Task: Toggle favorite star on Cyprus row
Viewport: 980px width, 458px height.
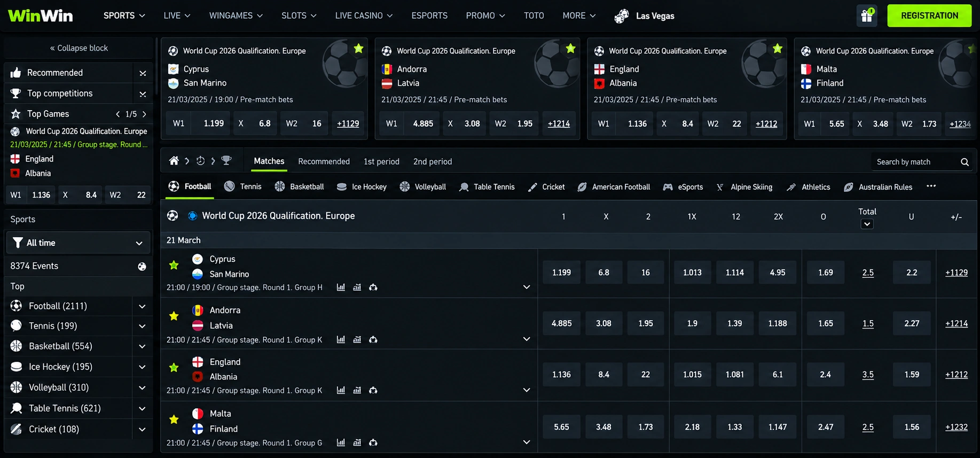Action: point(174,265)
